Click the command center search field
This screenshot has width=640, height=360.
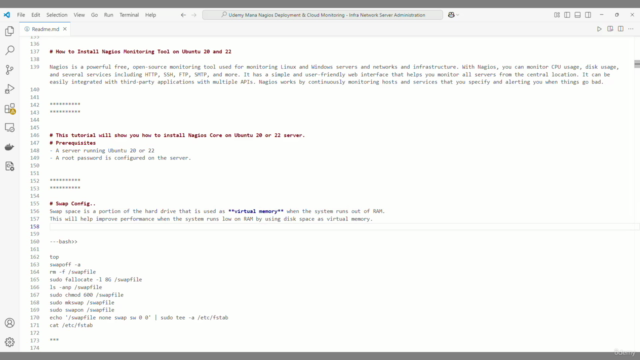(322, 15)
